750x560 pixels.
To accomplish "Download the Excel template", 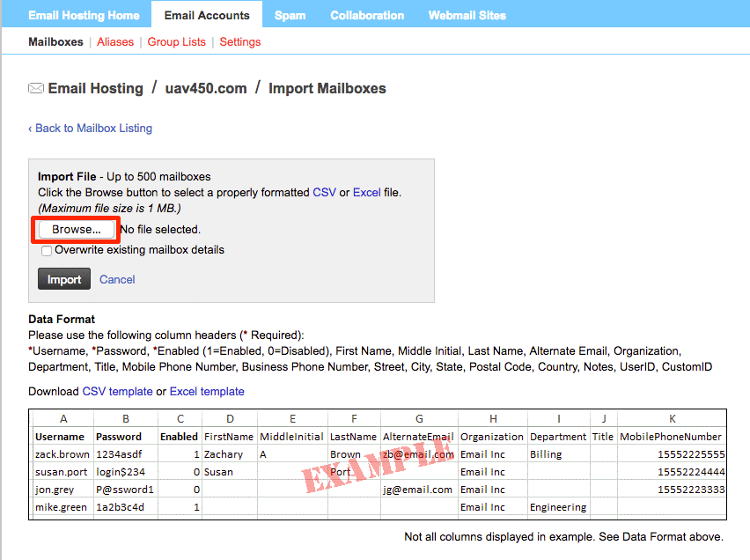I will 207,391.
